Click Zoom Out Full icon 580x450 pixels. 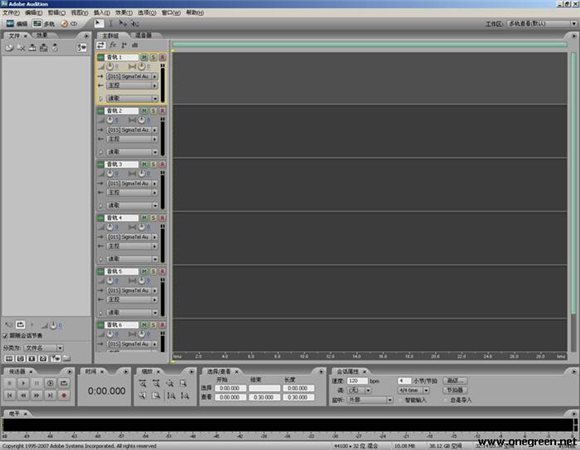click(x=170, y=383)
